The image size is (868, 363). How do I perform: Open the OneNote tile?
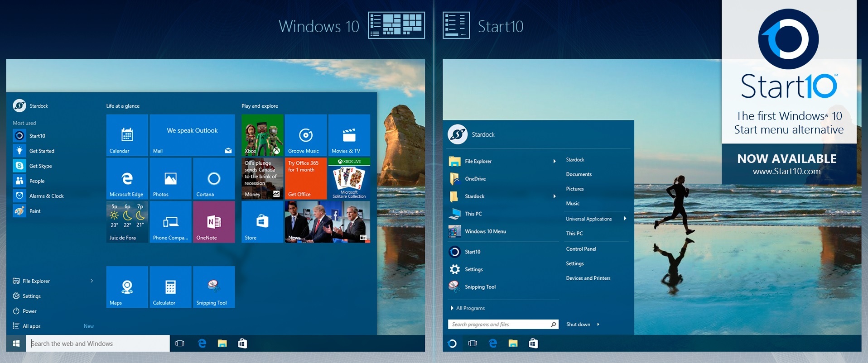tap(214, 222)
